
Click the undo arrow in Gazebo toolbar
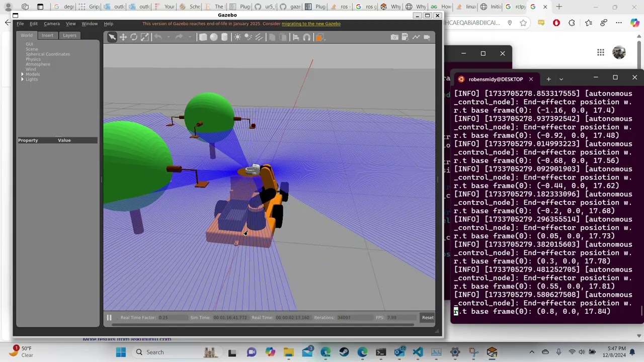coord(157,37)
